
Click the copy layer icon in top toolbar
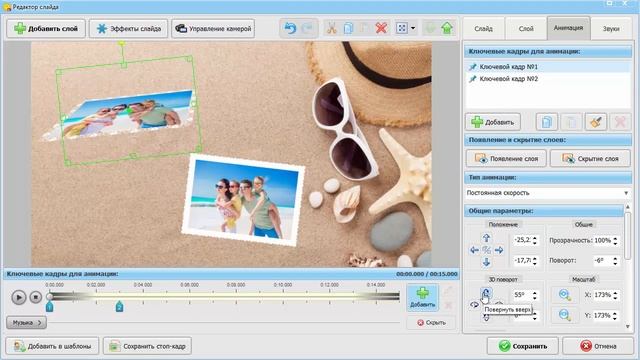click(348, 28)
